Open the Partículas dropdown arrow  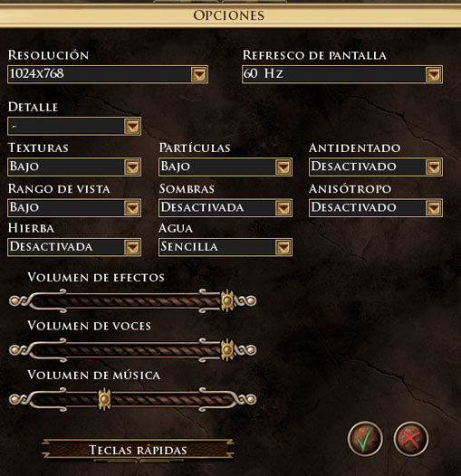[283, 167]
